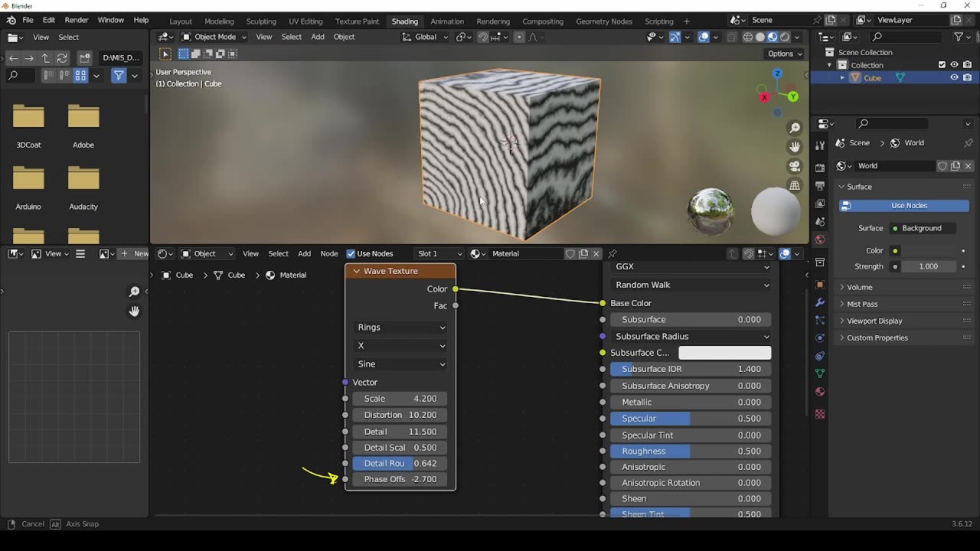Toggle Collection exclude checkbox in outliner
The height and width of the screenshot is (551, 980).
click(x=942, y=65)
